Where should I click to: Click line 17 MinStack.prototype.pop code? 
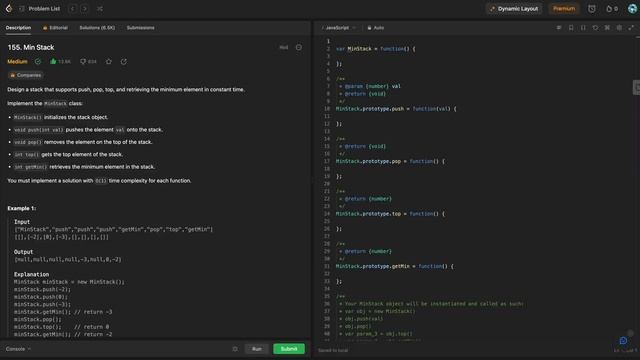(x=390, y=161)
